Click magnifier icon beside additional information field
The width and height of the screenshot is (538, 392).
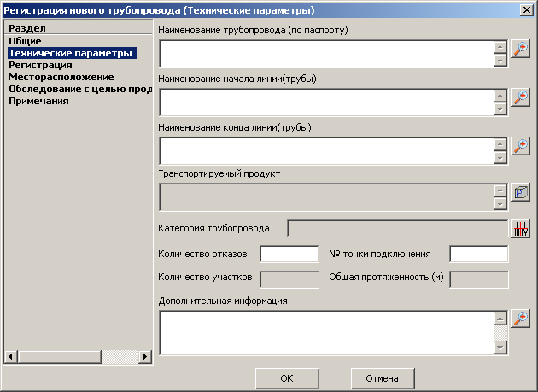tap(520, 319)
